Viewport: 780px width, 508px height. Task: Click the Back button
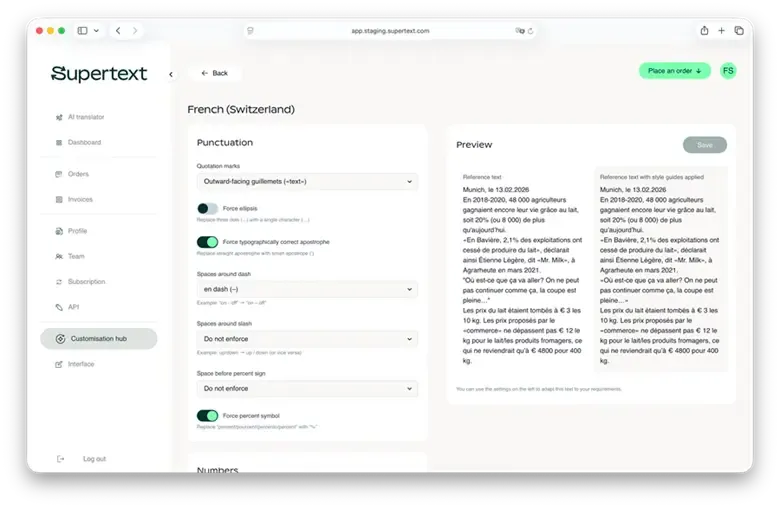215,73
